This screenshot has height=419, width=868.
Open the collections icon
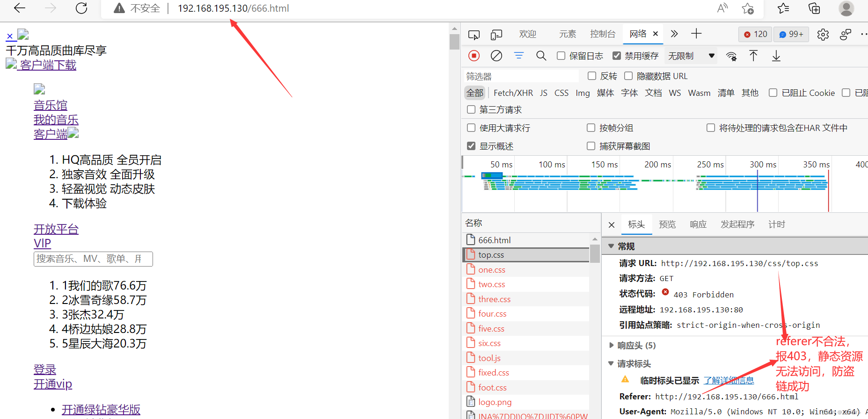(814, 8)
